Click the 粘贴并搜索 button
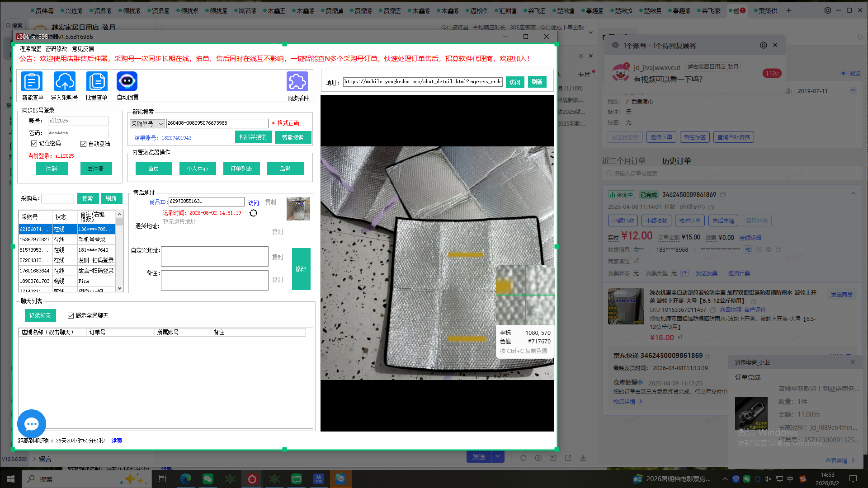Image resolution: width=868 pixels, height=488 pixels. click(x=253, y=137)
